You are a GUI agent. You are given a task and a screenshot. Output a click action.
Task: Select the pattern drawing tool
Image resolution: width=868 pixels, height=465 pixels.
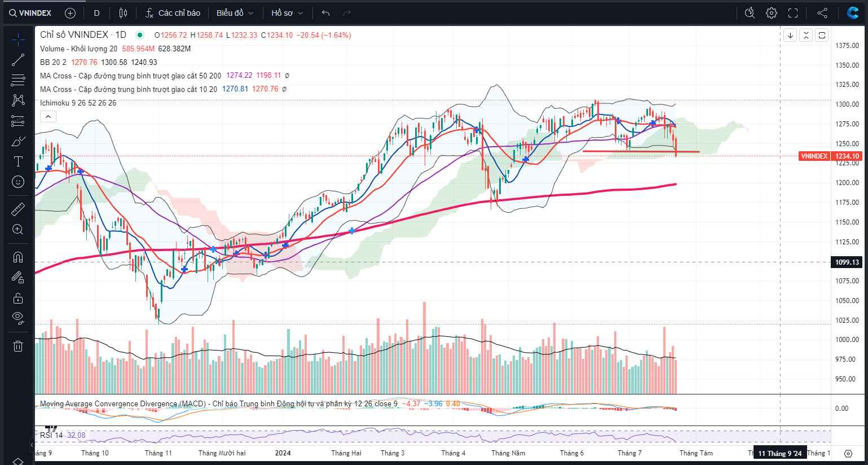coord(18,100)
